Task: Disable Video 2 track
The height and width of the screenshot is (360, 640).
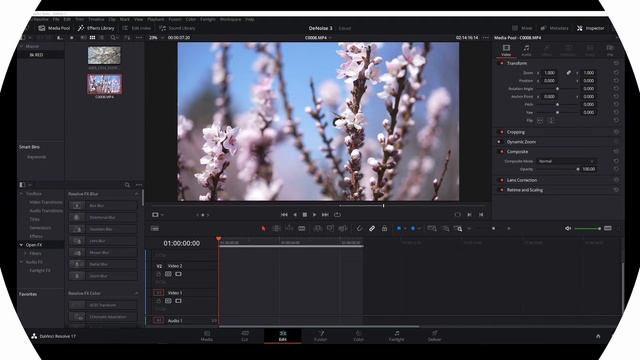Action: (x=178, y=274)
